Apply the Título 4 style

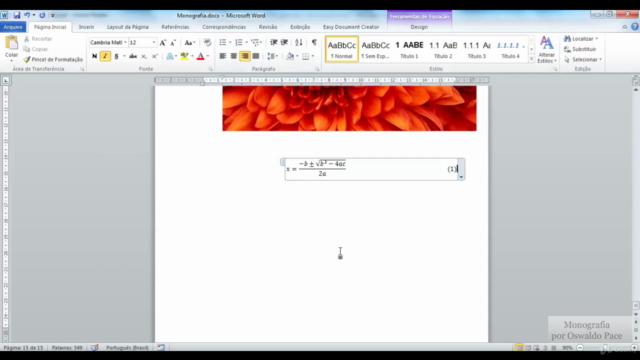(510, 49)
